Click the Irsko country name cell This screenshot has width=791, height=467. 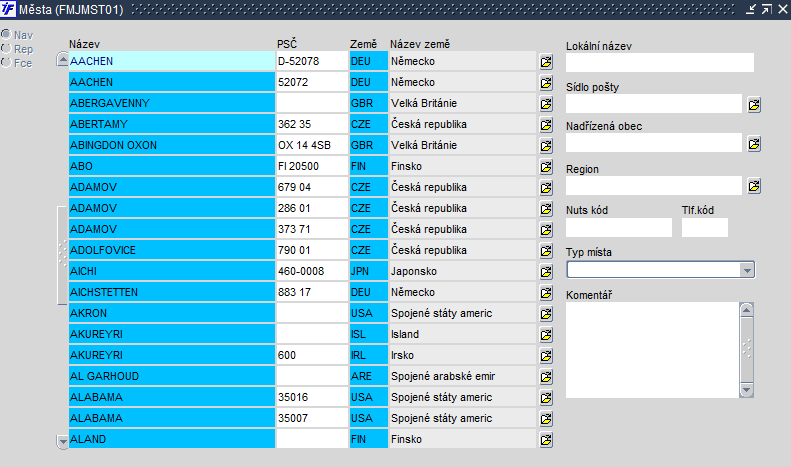click(463, 355)
